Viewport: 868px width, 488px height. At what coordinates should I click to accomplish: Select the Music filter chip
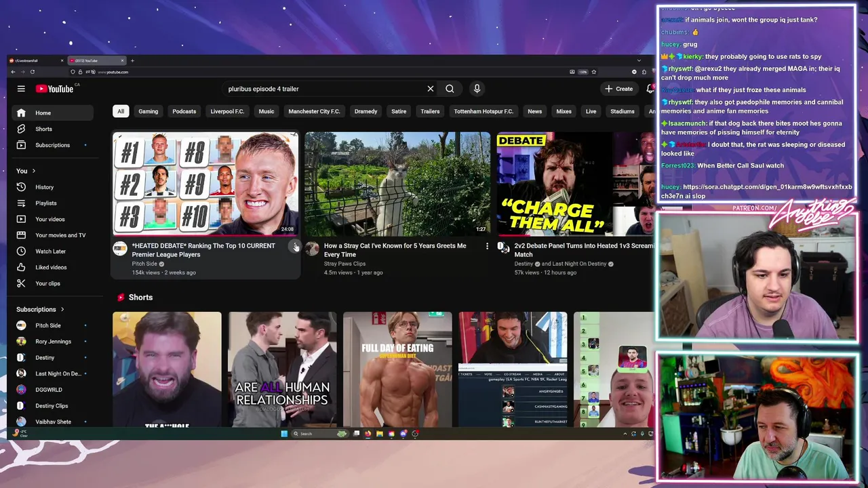[x=267, y=111]
